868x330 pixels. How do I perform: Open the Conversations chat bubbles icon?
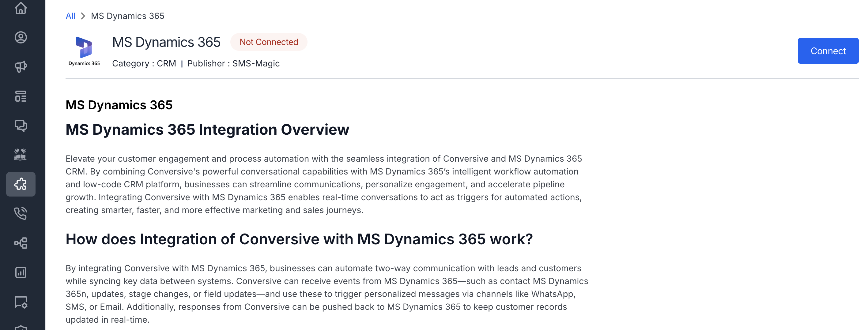[21, 126]
